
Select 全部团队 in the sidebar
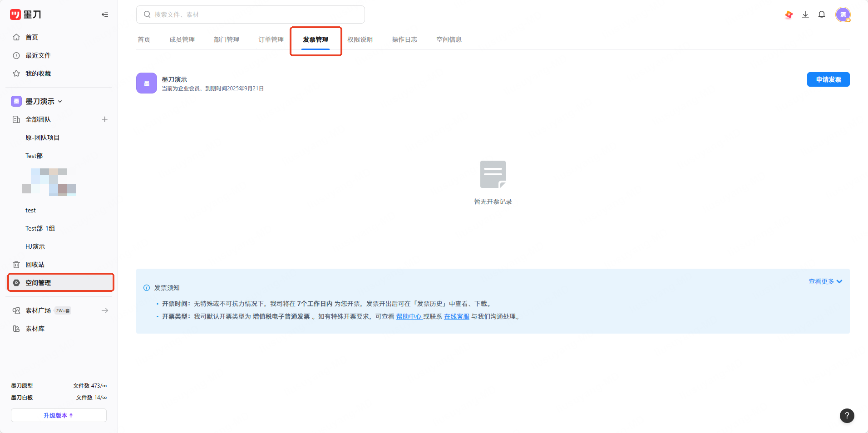tap(38, 119)
